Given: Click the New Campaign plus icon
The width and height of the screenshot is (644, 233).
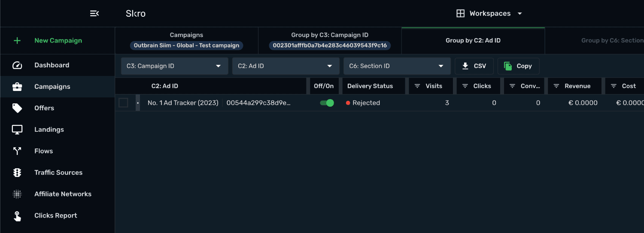Looking at the screenshot, I should pos(17,41).
